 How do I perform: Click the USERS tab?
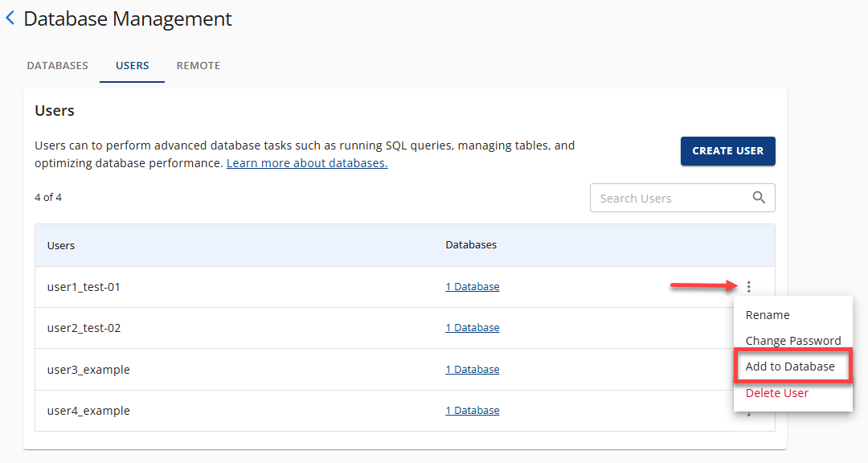[132, 65]
